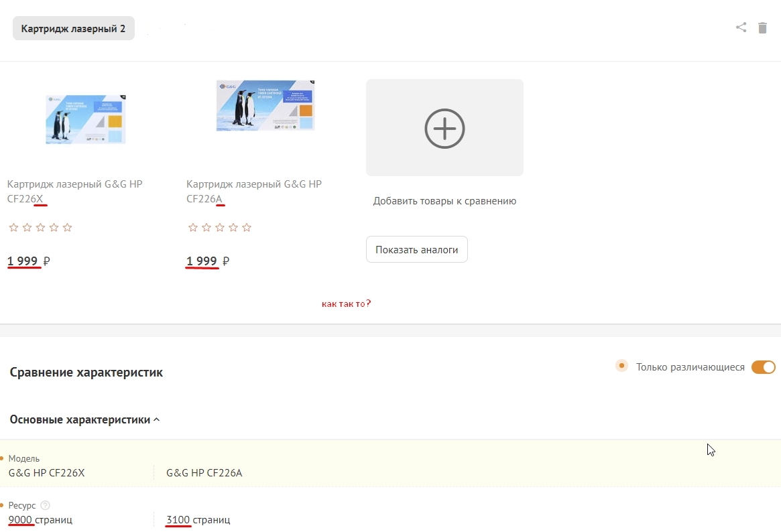
Task: Click the Модель row label
Action: 24,458
